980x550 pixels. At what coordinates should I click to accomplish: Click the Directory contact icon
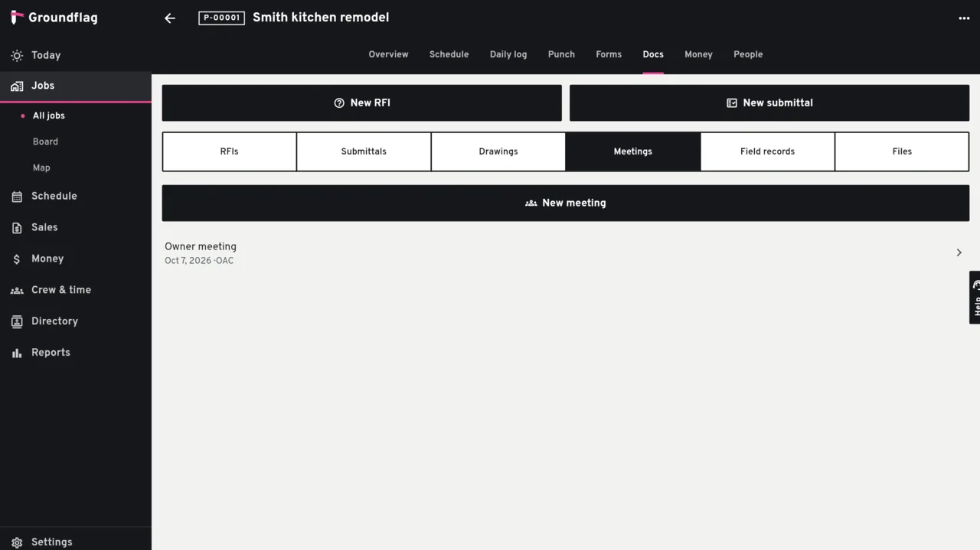[x=17, y=322]
